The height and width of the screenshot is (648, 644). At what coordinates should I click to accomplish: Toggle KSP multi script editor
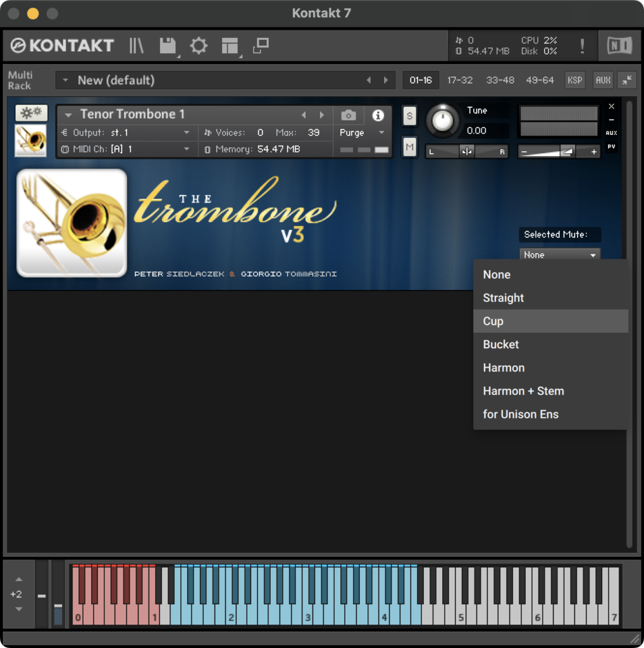pos(574,80)
